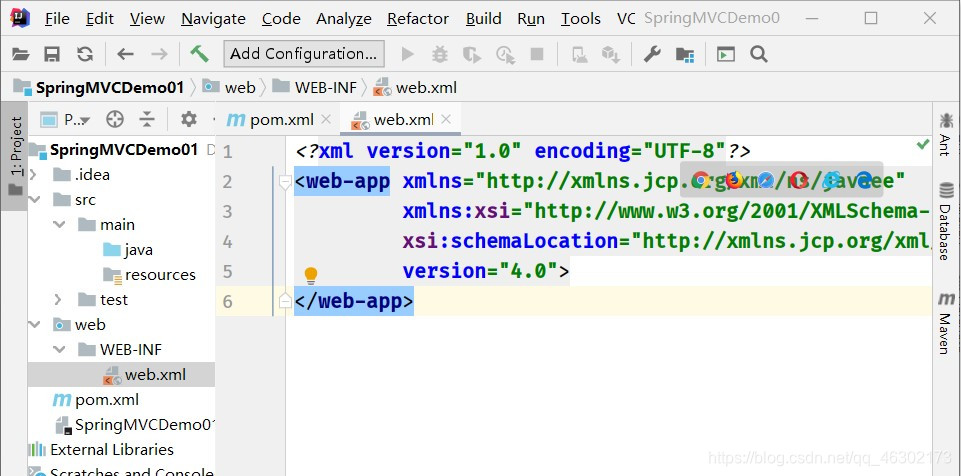Click the Save All floppy disk icon
The height and width of the screenshot is (476, 961).
coord(52,55)
